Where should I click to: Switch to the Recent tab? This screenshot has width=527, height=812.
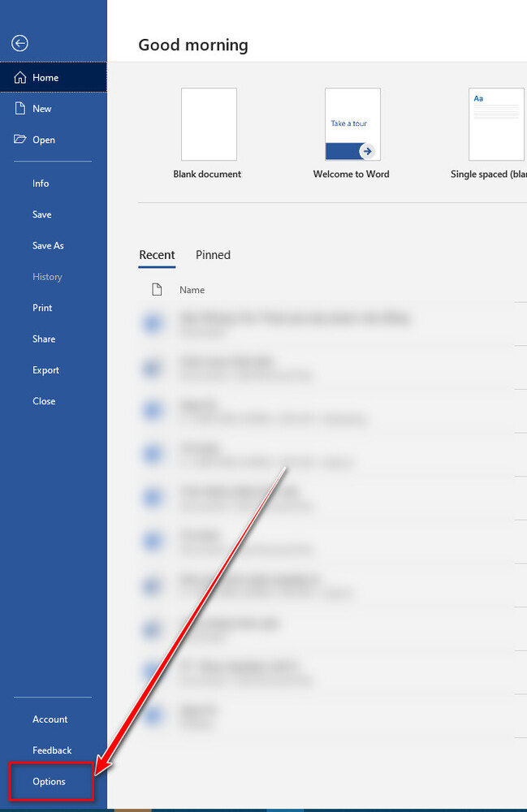(157, 255)
